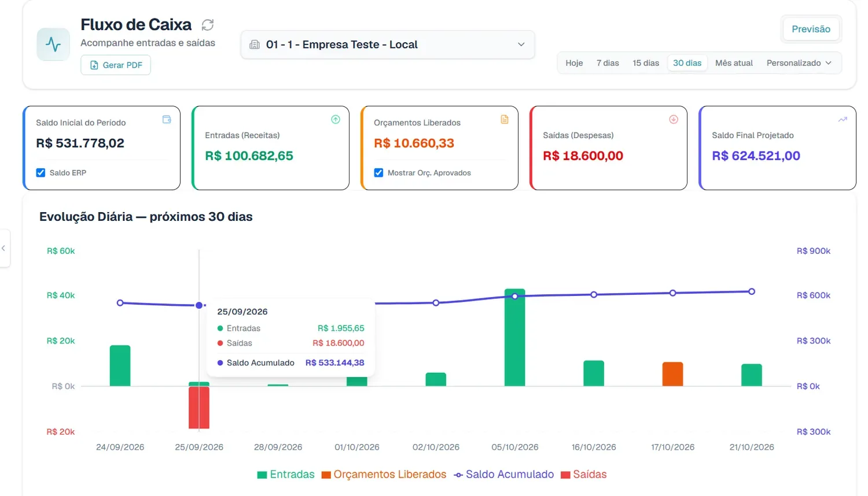Click the orange bar for 17/10/2026
This screenshot has width=868, height=496.
click(x=673, y=374)
